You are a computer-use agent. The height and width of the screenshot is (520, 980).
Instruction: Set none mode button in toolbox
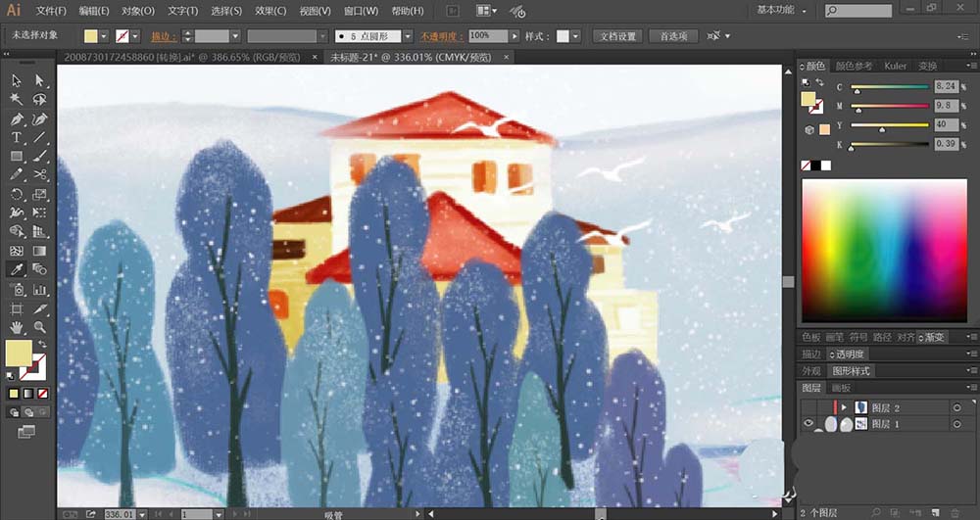click(42, 394)
